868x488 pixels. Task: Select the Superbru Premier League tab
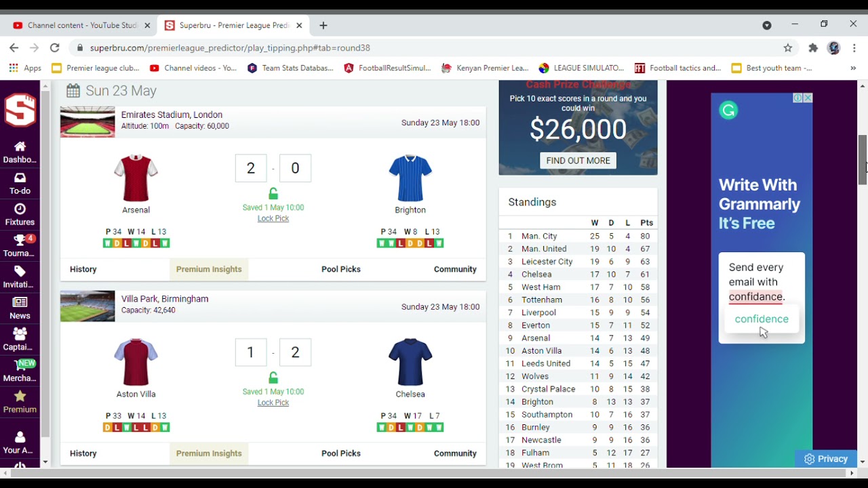click(233, 26)
